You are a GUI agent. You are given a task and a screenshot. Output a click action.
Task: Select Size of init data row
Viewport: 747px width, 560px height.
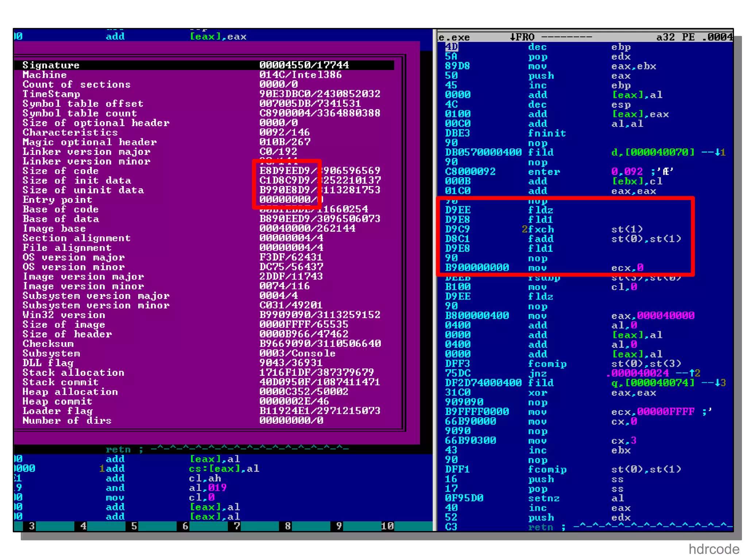click(204, 180)
